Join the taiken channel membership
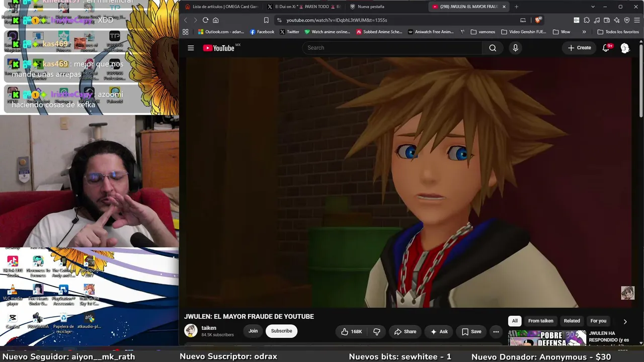This screenshot has height=362, width=644. (x=253, y=331)
